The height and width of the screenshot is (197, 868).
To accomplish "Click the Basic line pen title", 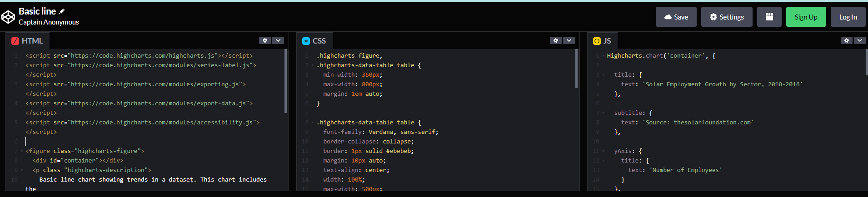I will pyautogui.click(x=37, y=11).
